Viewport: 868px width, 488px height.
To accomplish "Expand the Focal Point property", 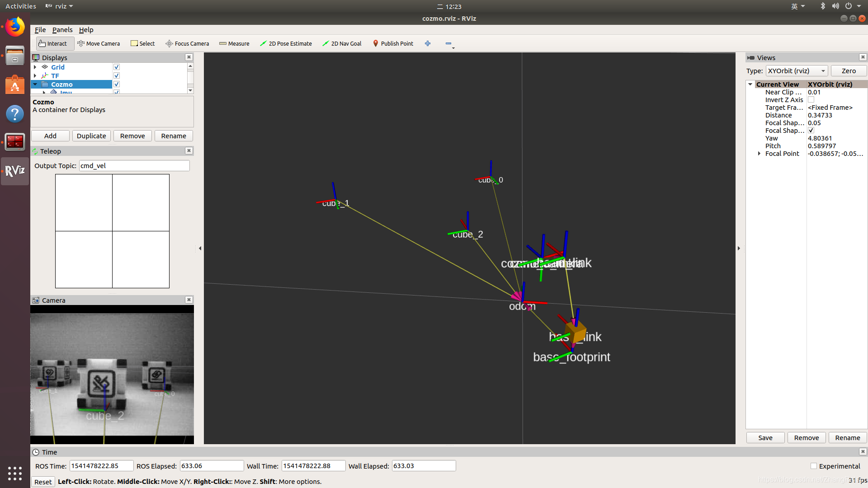I will click(x=759, y=154).
